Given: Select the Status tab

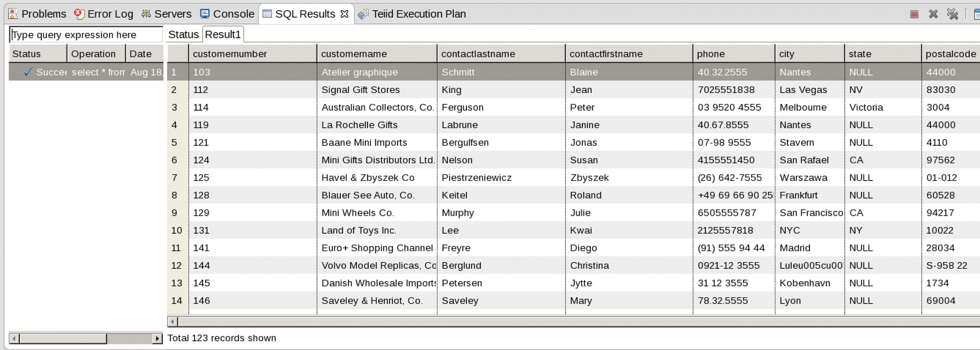Looking at the screenshot, I should 183,34.
